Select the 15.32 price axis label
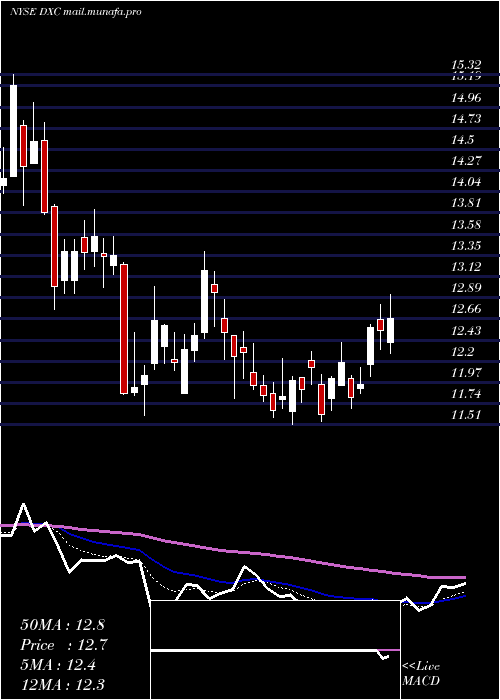The height and width of the screenshot is (700, 500). [x=466, y=66]
